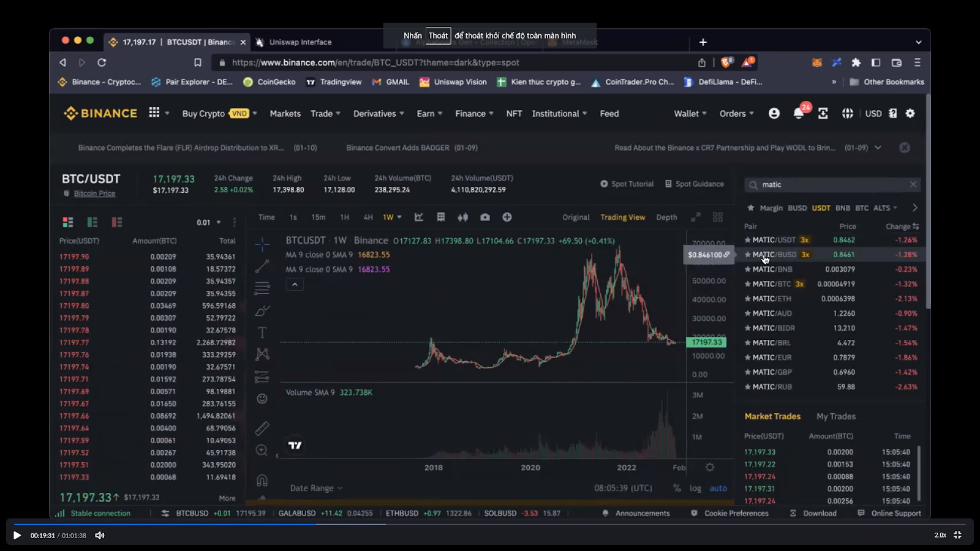Open the Earn dropdown menu

pos(429,113)
